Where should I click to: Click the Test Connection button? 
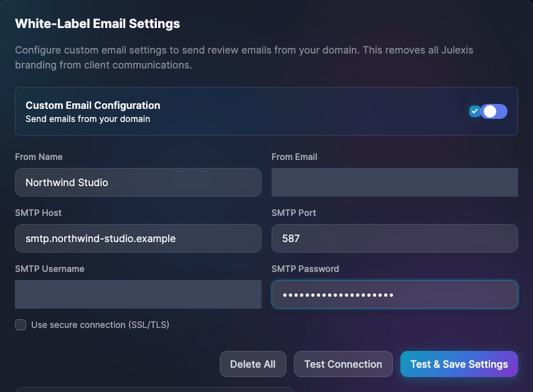(x=343, y=364)
